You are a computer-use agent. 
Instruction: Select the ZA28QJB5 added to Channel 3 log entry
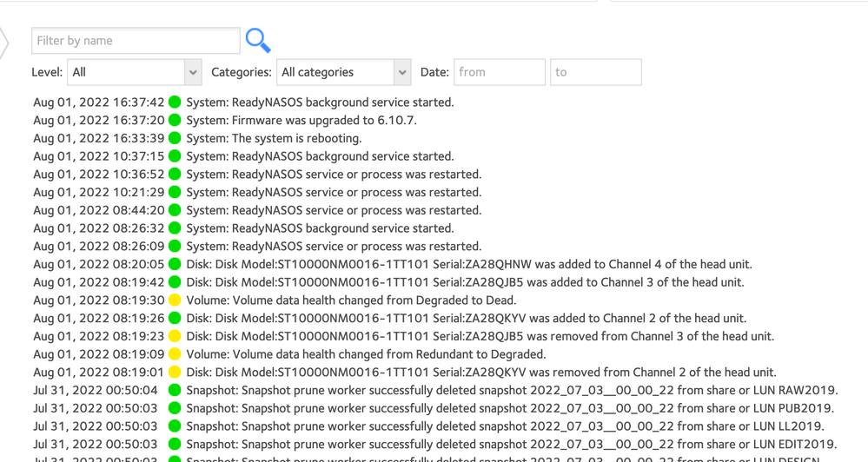[x=465, y=282]
